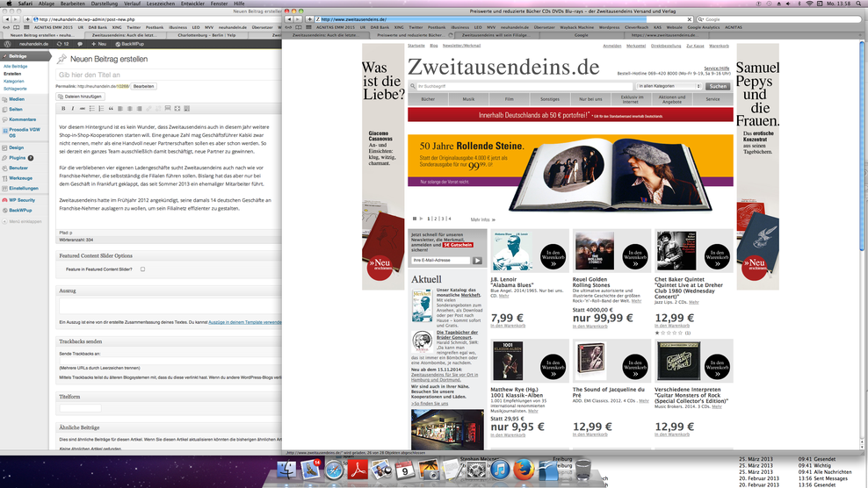The width and height of the screenshot is (868, 488).
Task: Open Anmelden link on Zweitausendeins
Action: coord(611,46)
